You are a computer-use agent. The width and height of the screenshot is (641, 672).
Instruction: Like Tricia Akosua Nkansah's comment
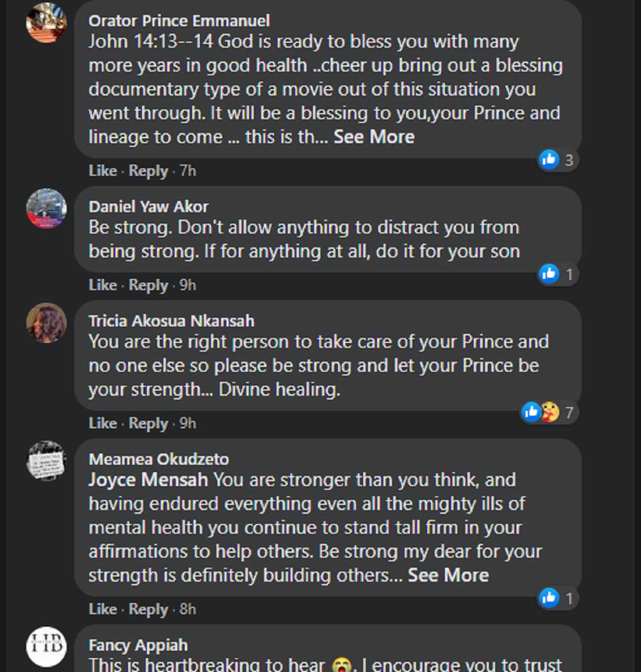pos(102,423)
